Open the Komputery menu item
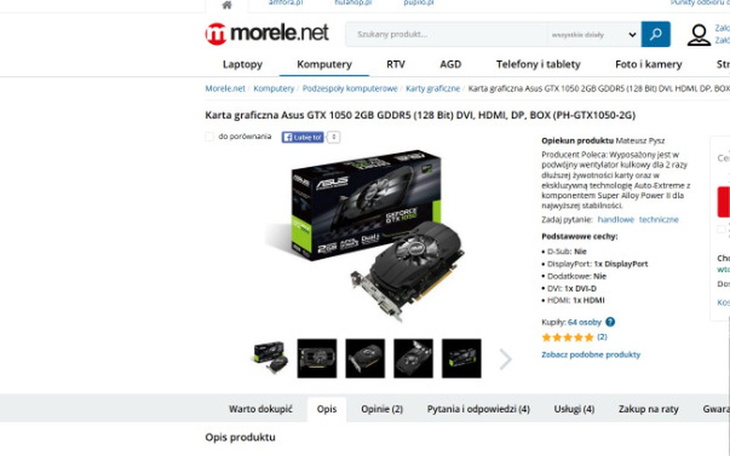 [x=324, y=64]
